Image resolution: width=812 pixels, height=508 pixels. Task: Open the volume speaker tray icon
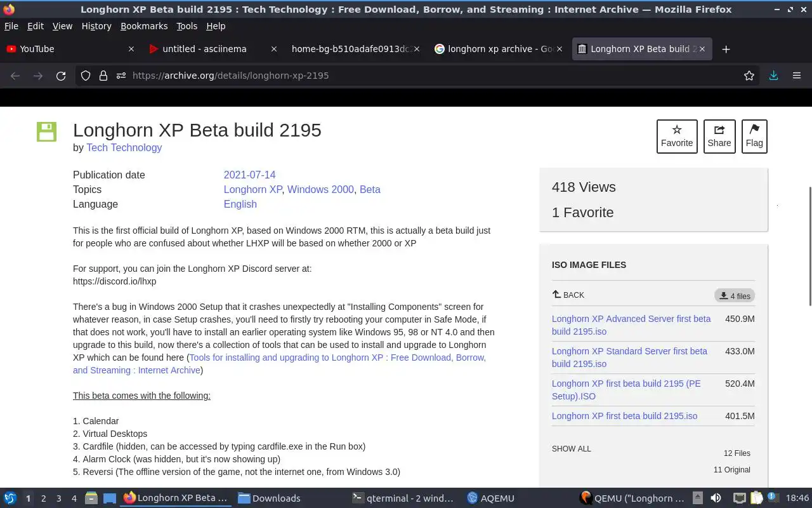pyautogui.click(x=716, y=498)
